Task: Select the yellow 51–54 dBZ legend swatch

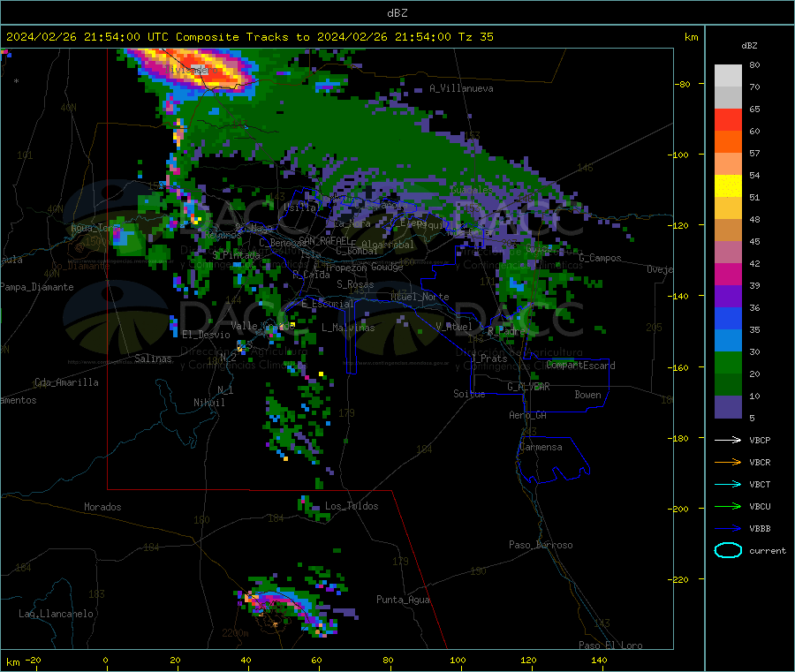Action: [x=728, y=186]
